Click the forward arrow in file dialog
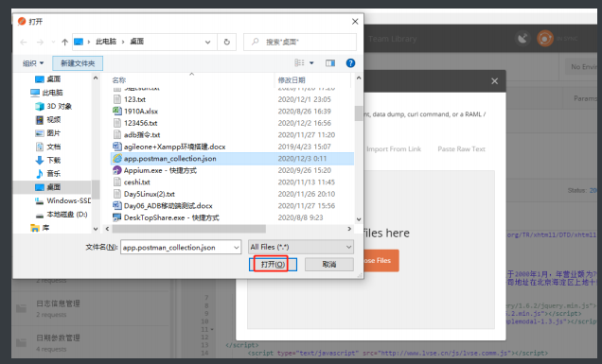 (x=40, y=42)
